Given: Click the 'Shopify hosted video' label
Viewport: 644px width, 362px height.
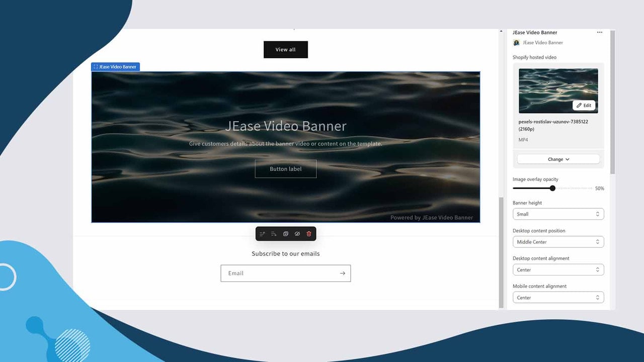Looking at the screenshot, I should tap(534, 57).
